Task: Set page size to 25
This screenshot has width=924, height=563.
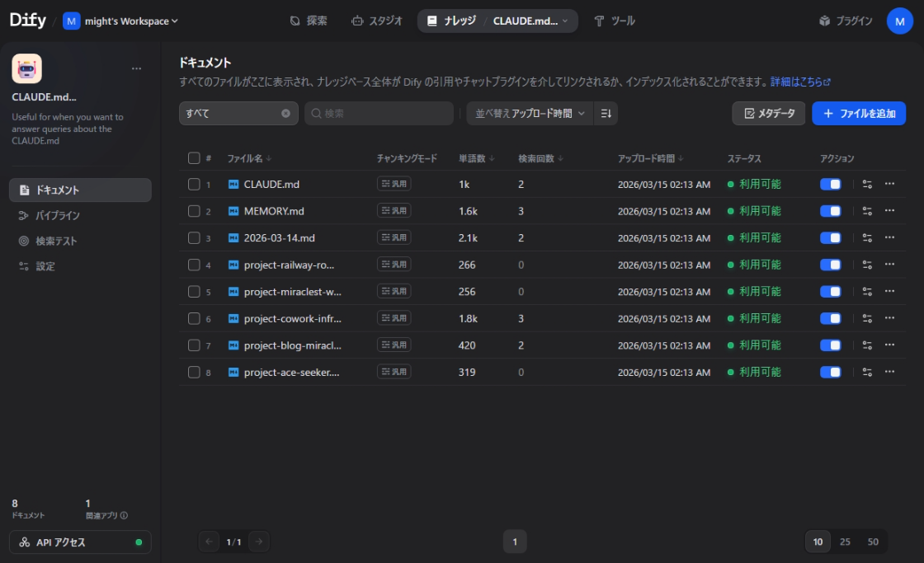Action: pos(845,542)
